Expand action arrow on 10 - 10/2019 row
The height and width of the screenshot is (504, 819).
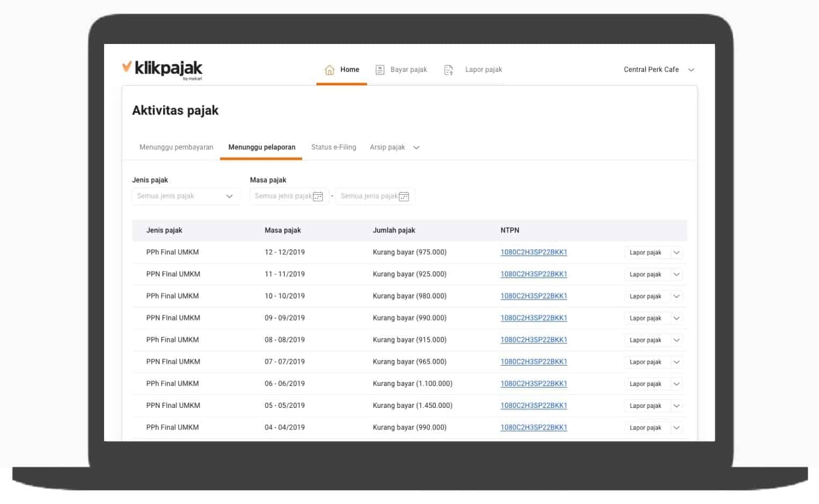(x=677, y=296)
